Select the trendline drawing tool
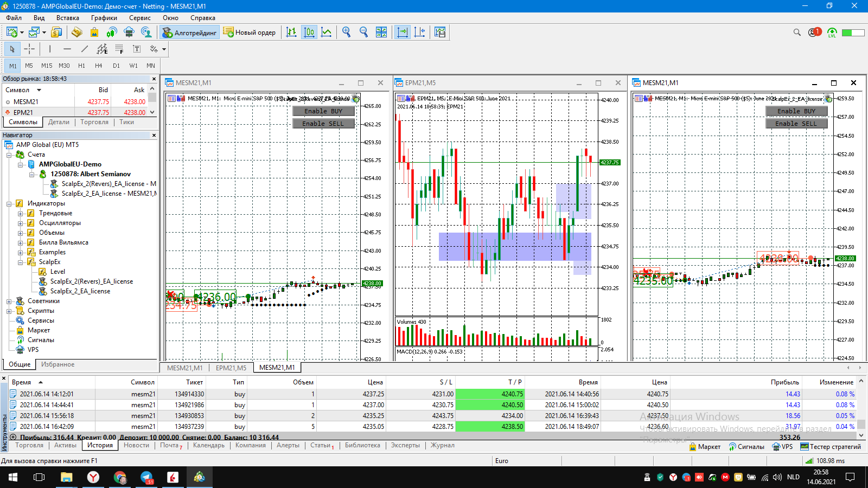The width and height of the screenshot is (868, 488). 85,49
